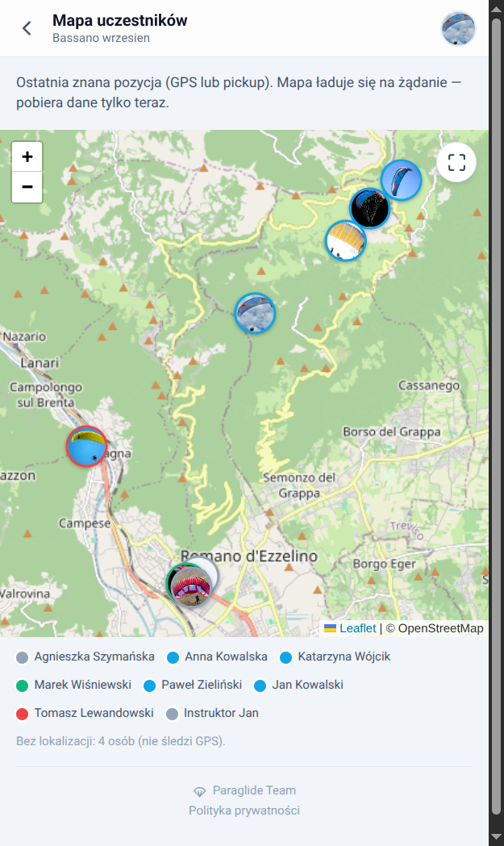This screenshot has height=846, width=504.
Task: Click the paraglider icon beside Paraglide Team
Action: click(200, 791)
